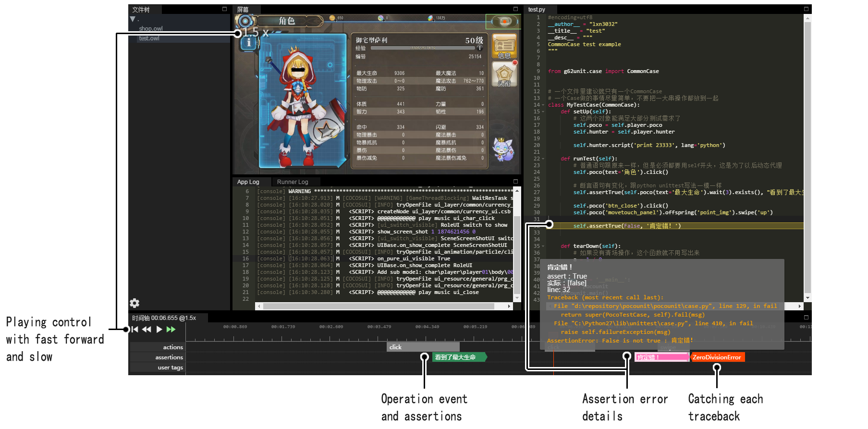Click the 00:01.739 mark on the timeline ruler

283,327
